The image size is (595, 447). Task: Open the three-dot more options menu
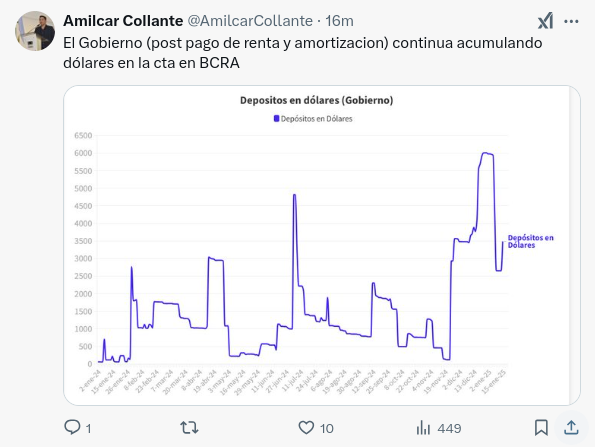[x=571, y=22]
